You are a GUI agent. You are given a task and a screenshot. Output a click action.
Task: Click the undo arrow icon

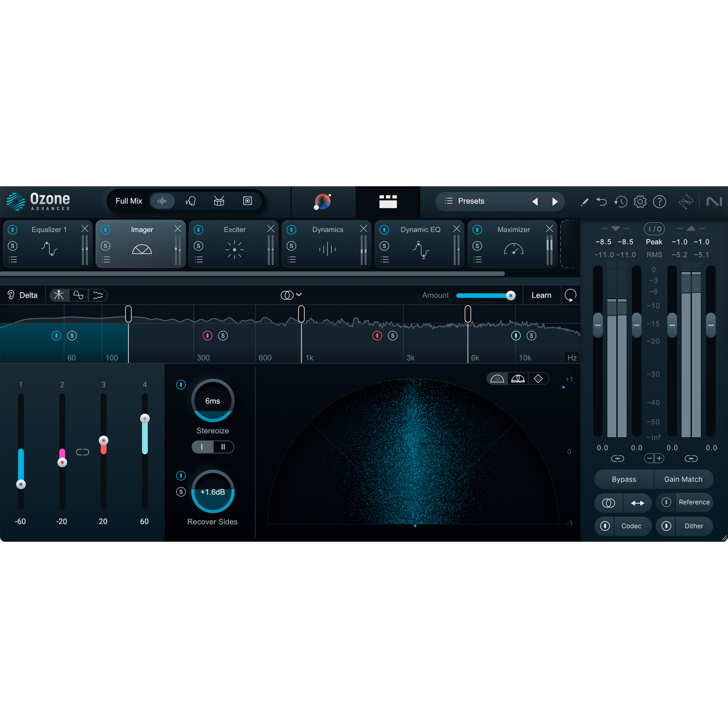point(602,202)
